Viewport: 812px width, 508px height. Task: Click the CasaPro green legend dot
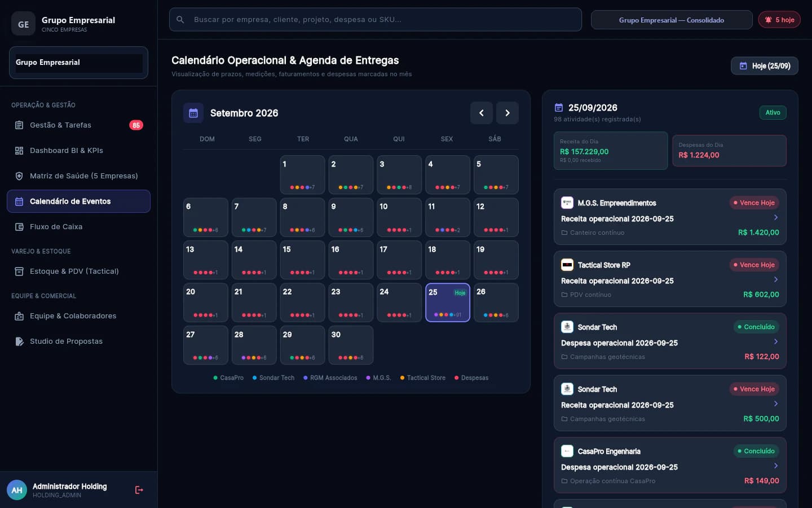click(215, 378)
